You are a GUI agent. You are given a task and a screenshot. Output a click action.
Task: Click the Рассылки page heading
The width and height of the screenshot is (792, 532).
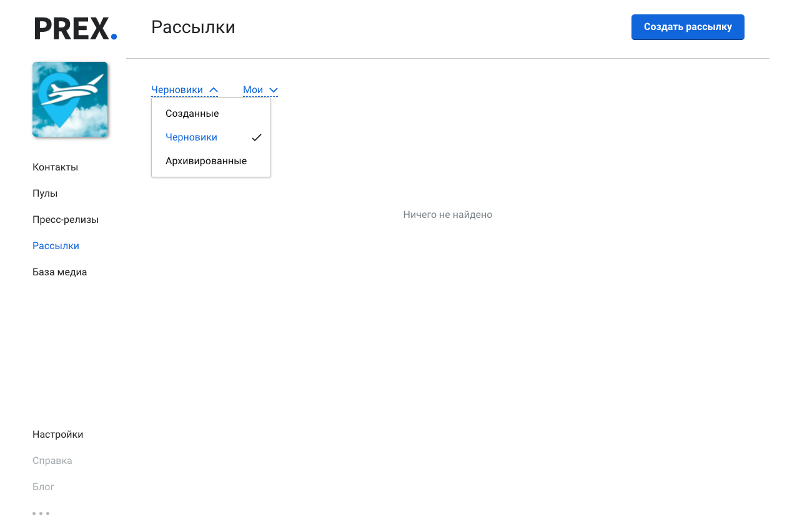point(193,27)
